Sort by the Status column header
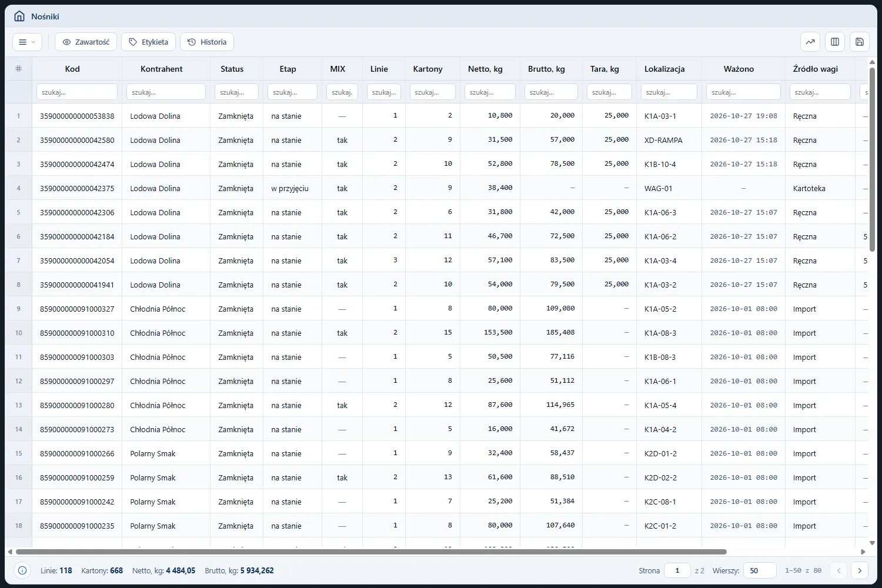Screen dimensions: 882x588 pos(232,69)
